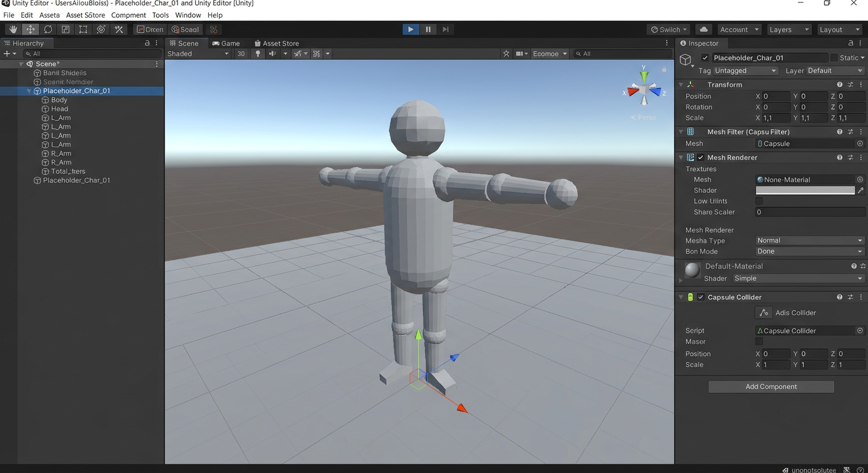Select the Rect transform tool
Image resolution: width=868 pixels, height=473 pixels.
pos(83,30)
